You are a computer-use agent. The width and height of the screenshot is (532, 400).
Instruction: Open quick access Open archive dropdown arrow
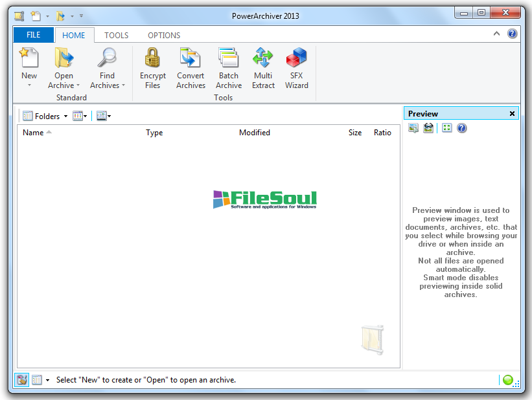72,16
